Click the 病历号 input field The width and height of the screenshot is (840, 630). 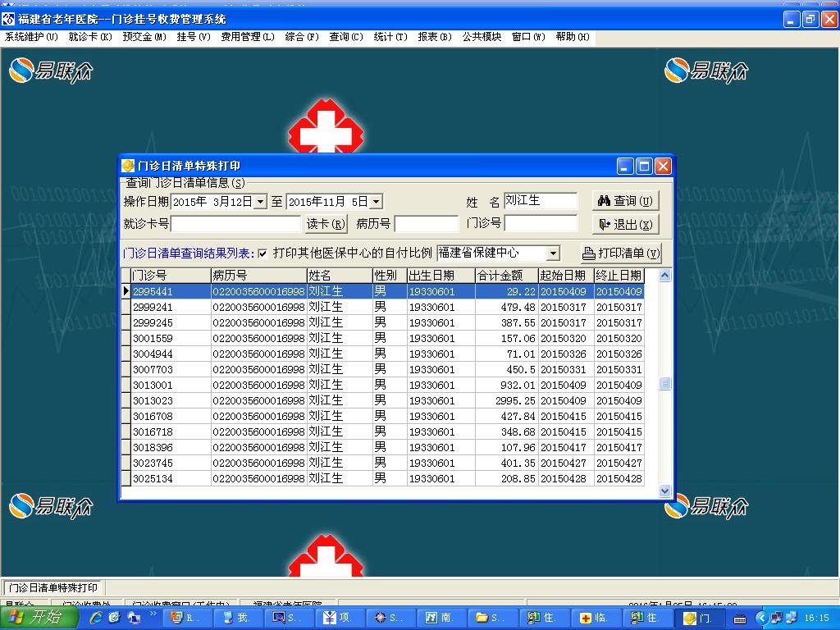click(x=427, y=223)
